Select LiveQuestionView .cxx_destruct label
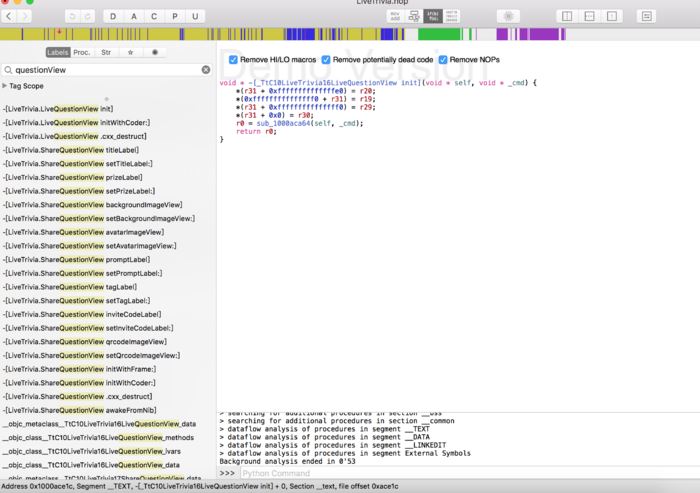This screenshot has height=493, width=700. (75, 136)
